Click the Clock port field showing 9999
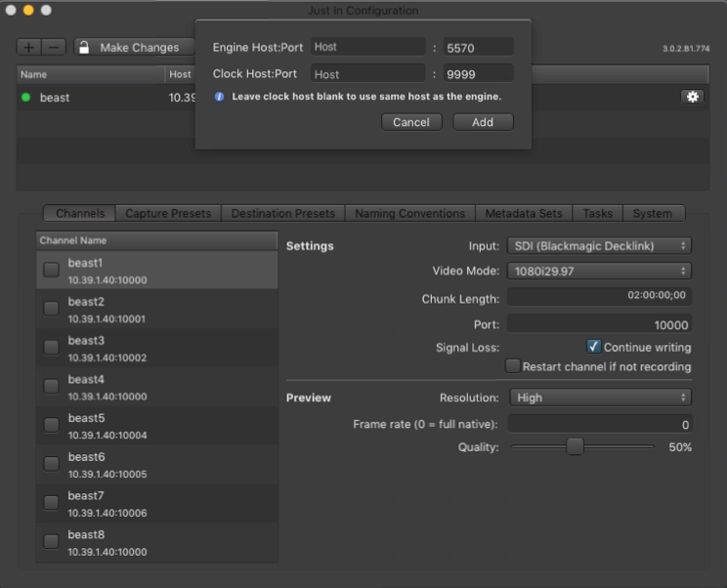Viewport: 727px width, 588px height. [x=478, y=73]
